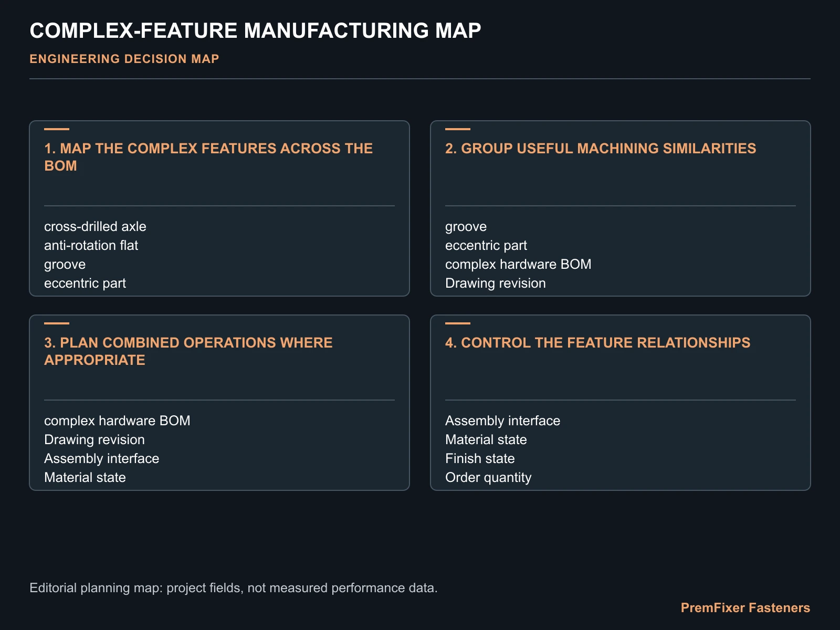Screen dimensions: 840x630
Task: Click heading 2. Group Useful Machining Similarities
Action: click(x=601, y=149)
